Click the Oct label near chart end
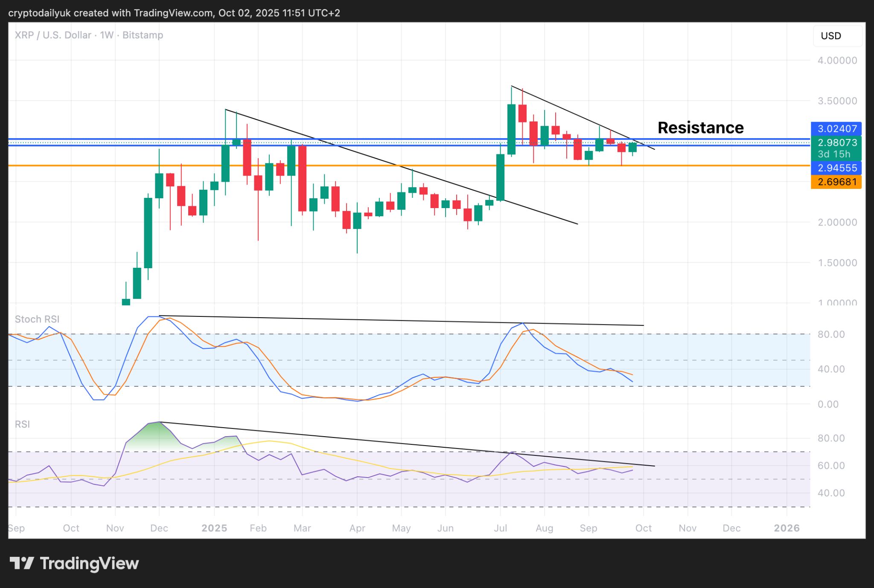Screen dimensions: 874x588 643,528
